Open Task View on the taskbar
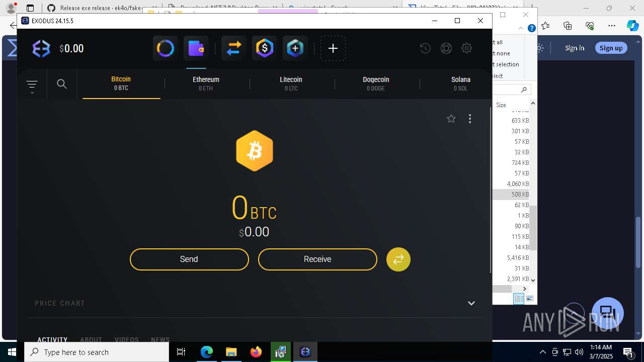The height and width of the screenshot is (362, 644). (x=182, y=352)
